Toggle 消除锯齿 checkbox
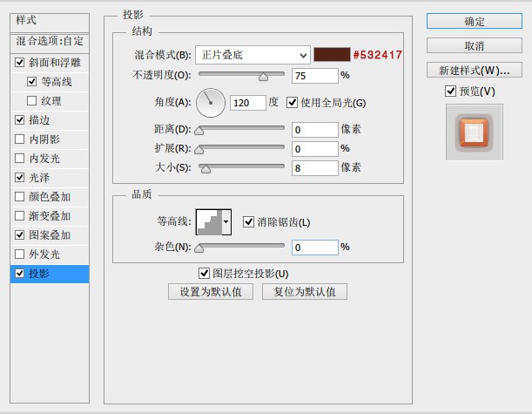The height and width of the screenshot is (414, 532). [x=248, y=222]
